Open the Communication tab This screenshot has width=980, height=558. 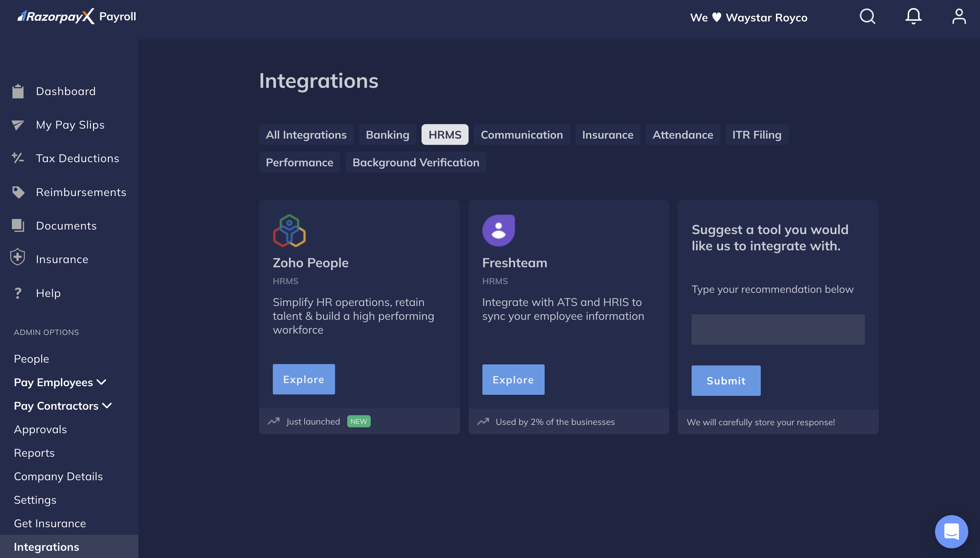(x=521, y=134)
